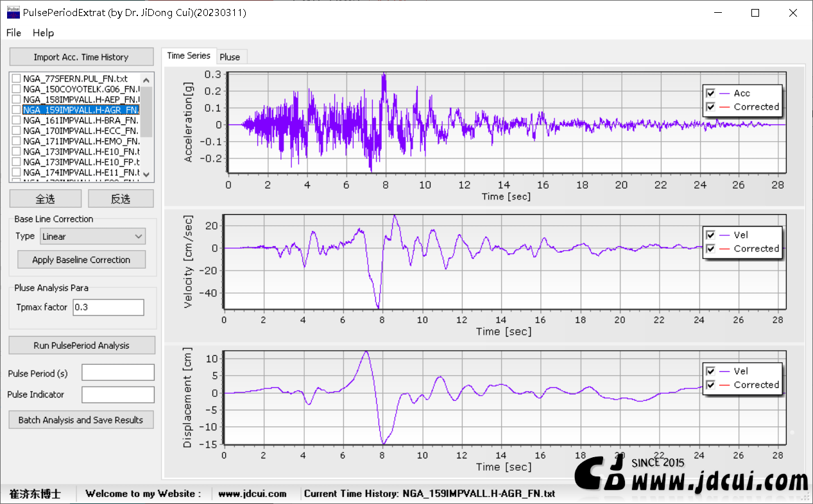The width and height of the screenshot is (813, 504).
Task: Click the PulsePeriodExtrat app icon in title bar
Action: 12,12
